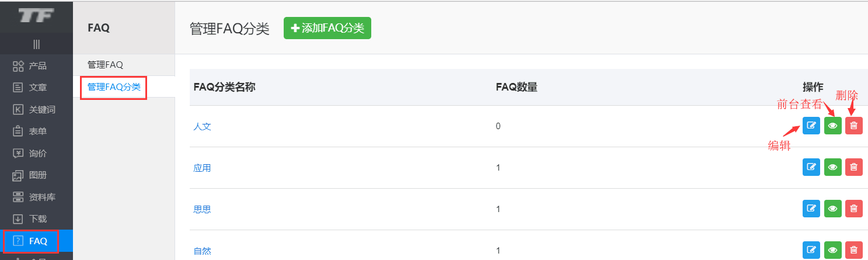Click the trash icon in 应用 row

(853, 168)
